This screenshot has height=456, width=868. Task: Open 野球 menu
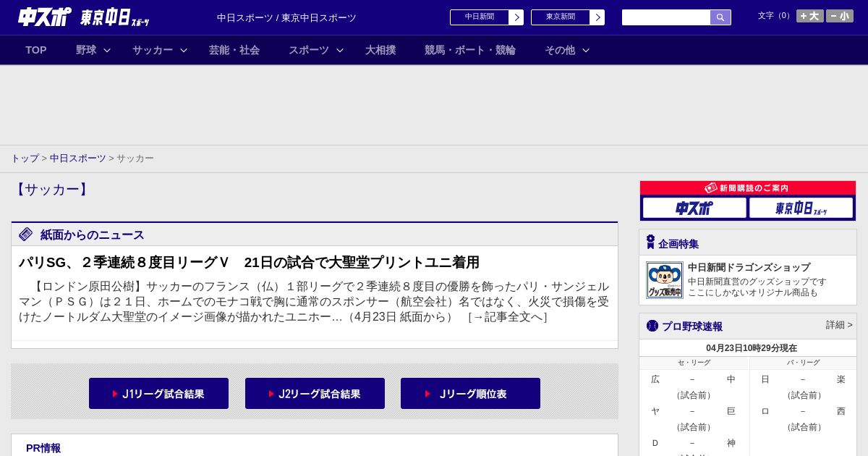tap(86, 50)
